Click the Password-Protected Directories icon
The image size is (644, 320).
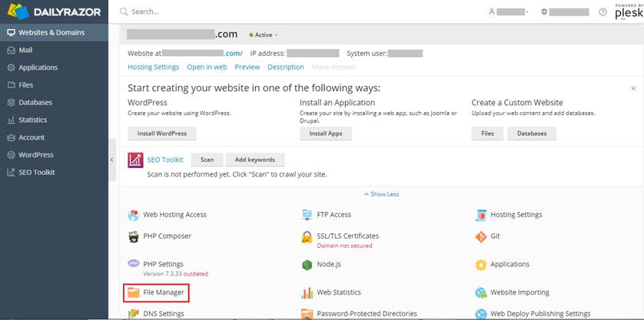coord(307,315)
